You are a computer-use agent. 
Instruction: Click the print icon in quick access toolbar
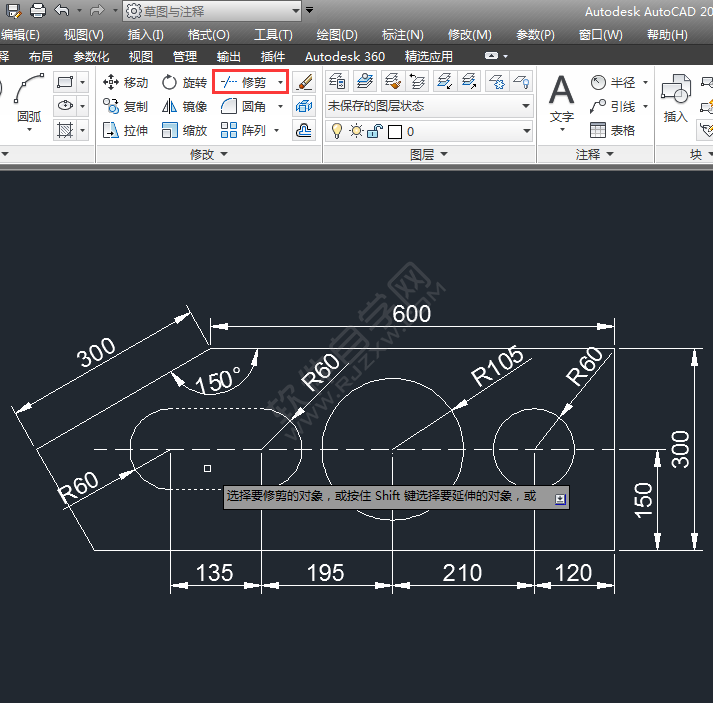click(x=38, y=11)
